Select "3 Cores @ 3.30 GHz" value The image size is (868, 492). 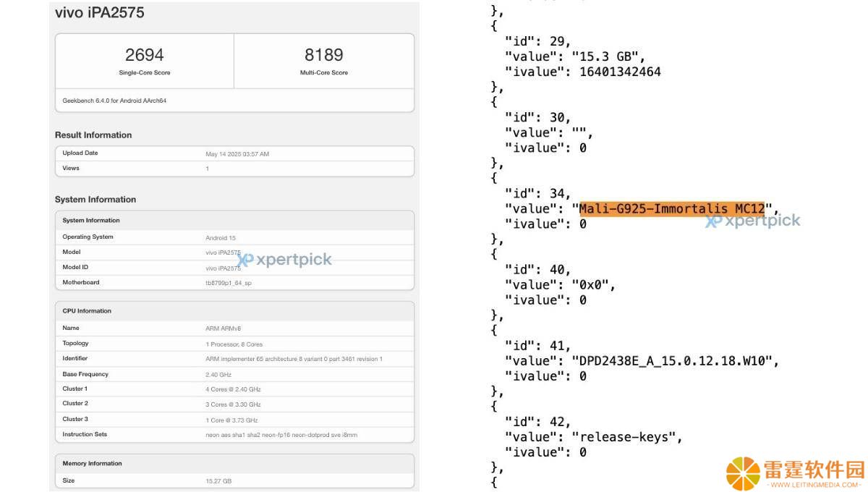pyautogui.click(x=233, y=404)
